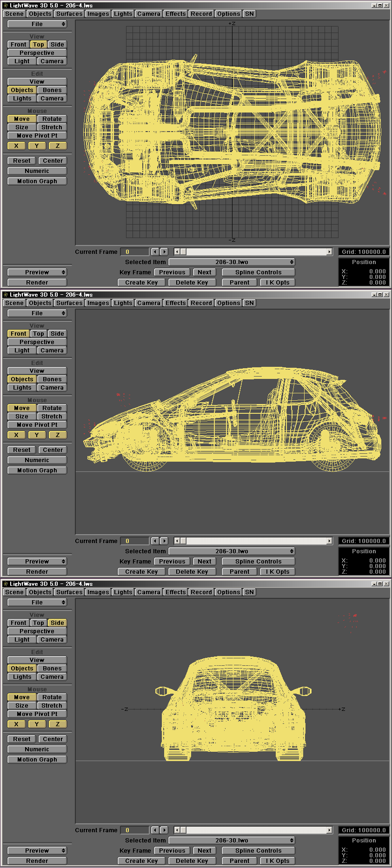
Task: Click frame slider's left arrow in bottom window
Action: [177, 830]
